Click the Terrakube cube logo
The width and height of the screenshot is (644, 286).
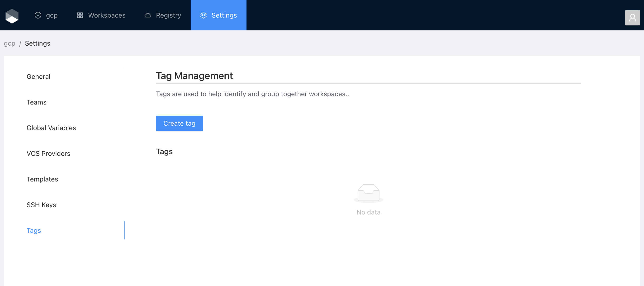[x=12, y=15]
